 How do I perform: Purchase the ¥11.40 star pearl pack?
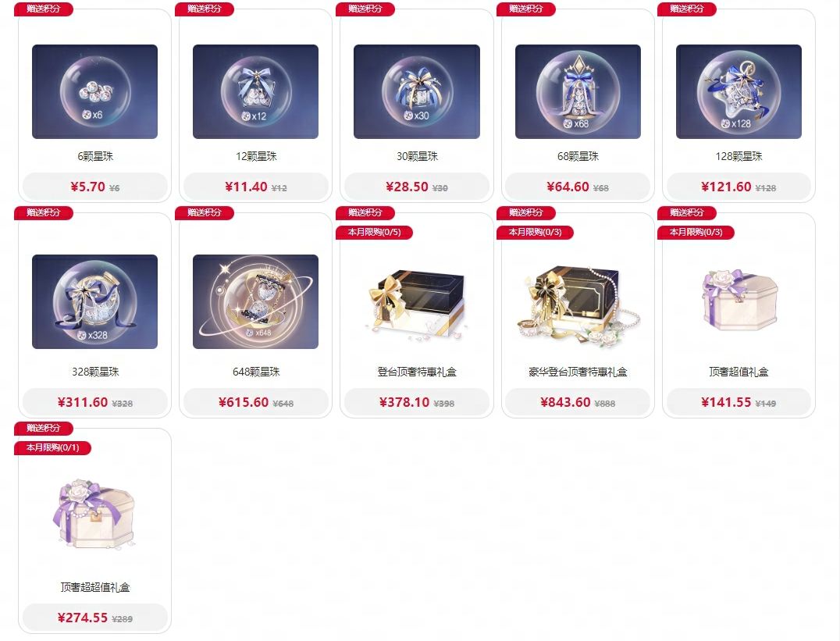tap(255, 187)
